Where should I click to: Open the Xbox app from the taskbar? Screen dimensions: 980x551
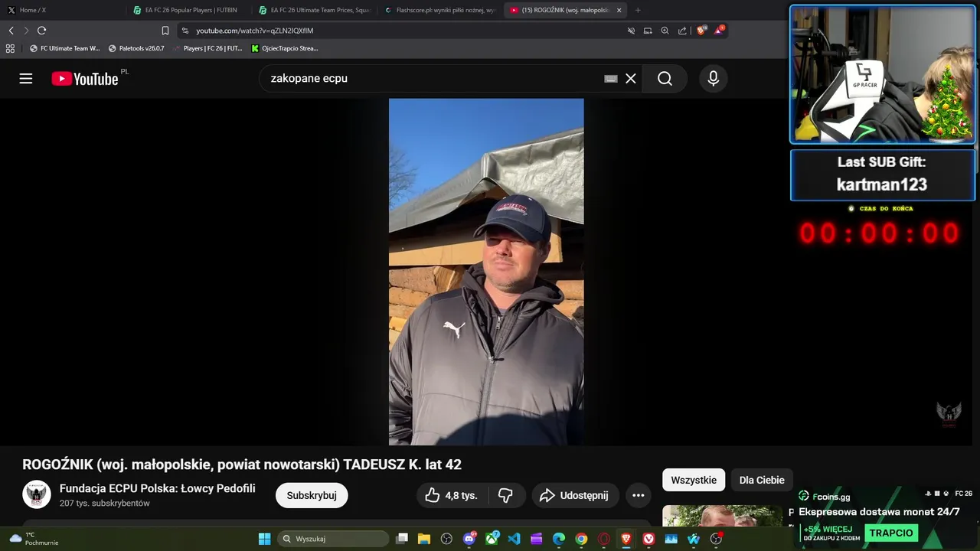click(492, 539)
